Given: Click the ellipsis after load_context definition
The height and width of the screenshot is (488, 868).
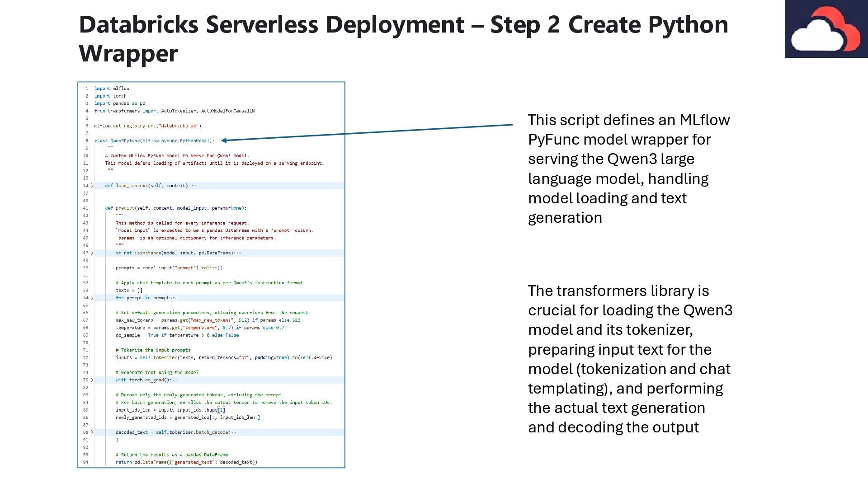Looking at the screenshot, I should [194, 186].
